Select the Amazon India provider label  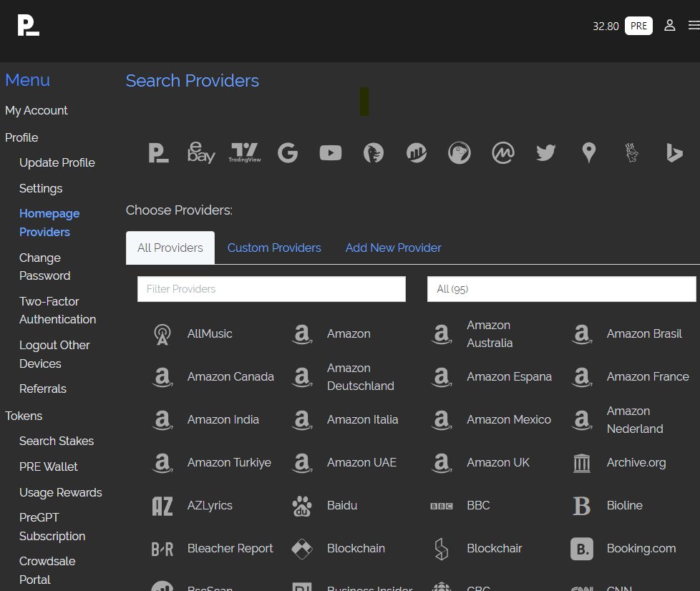(223, 419)
